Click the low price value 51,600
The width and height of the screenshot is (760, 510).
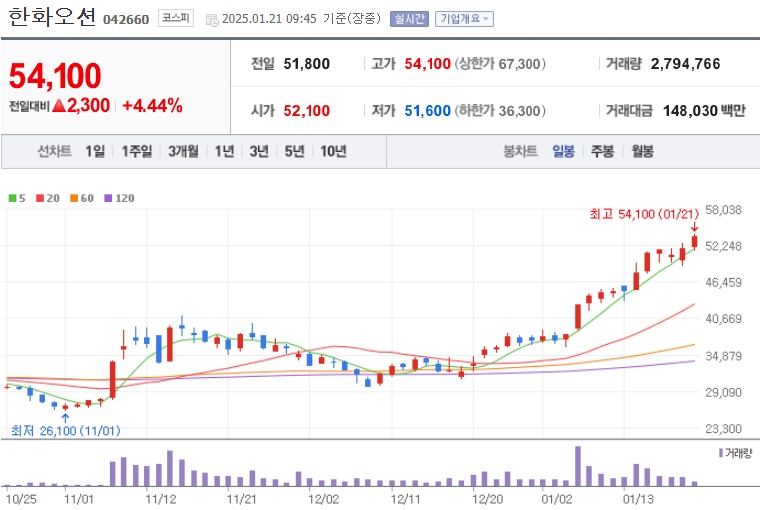[x=428, y=111]
